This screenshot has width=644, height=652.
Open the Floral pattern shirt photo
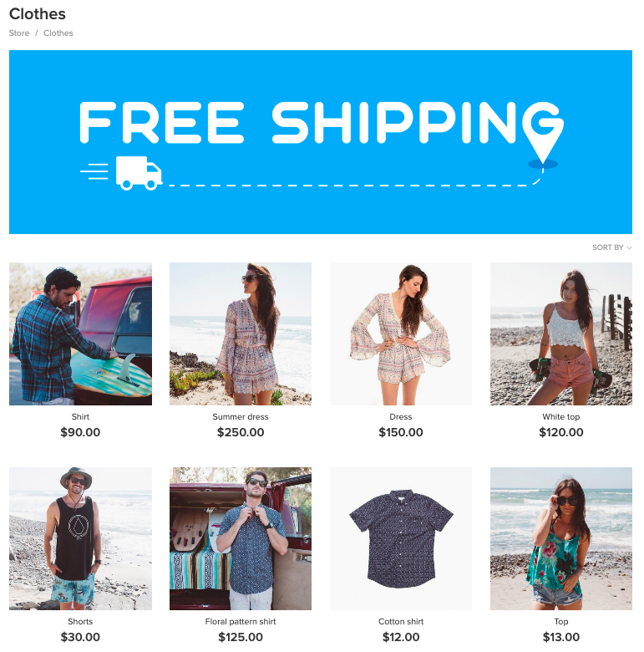click(x=241, y=539)
